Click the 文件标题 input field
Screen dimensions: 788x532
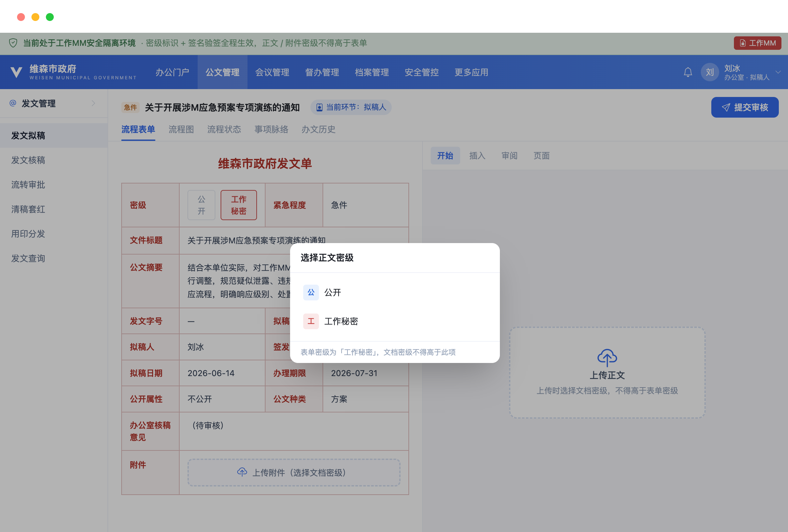(294, 240)
